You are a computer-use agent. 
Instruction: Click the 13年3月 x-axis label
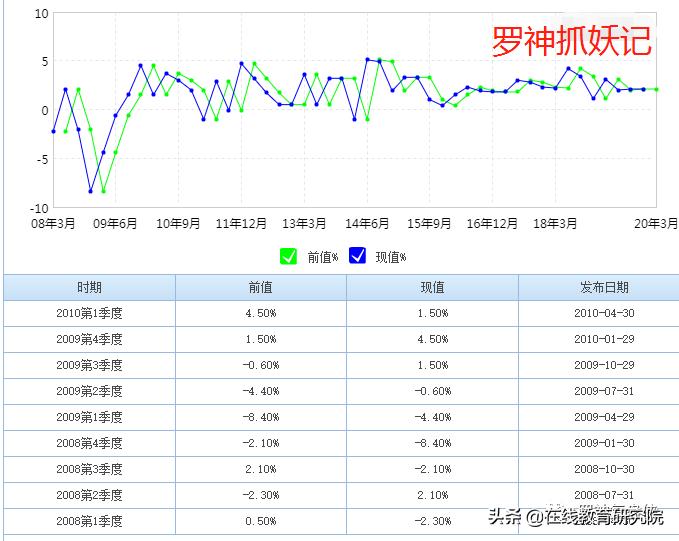pyautogui.click(x=304, y=224)
